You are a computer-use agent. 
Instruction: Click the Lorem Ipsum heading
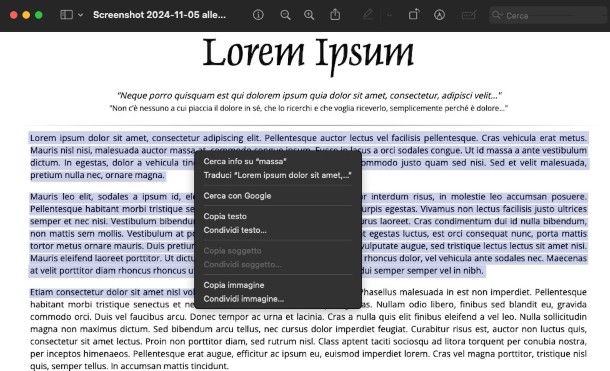[308, 54]
